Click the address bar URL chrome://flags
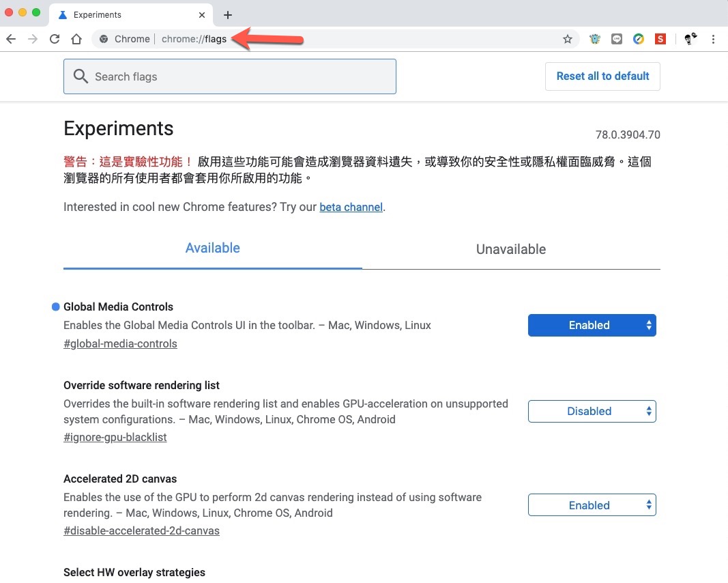Screen dimensions: 728x583 (x=194, y=39)
